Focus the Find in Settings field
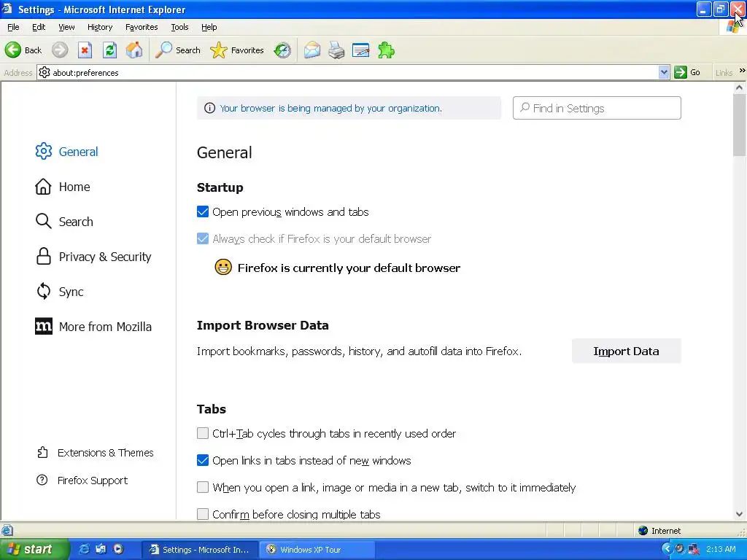Screen dimensions: 747x560 (597, 108)
